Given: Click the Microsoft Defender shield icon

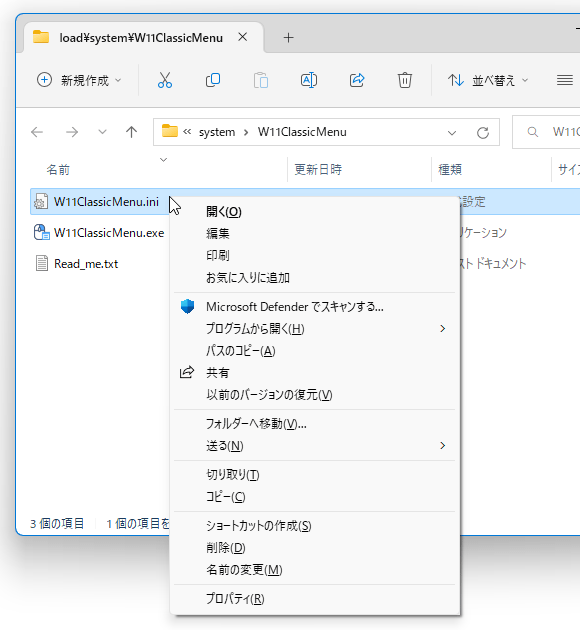Looking at the screenshot, I should tap(187, 307).
